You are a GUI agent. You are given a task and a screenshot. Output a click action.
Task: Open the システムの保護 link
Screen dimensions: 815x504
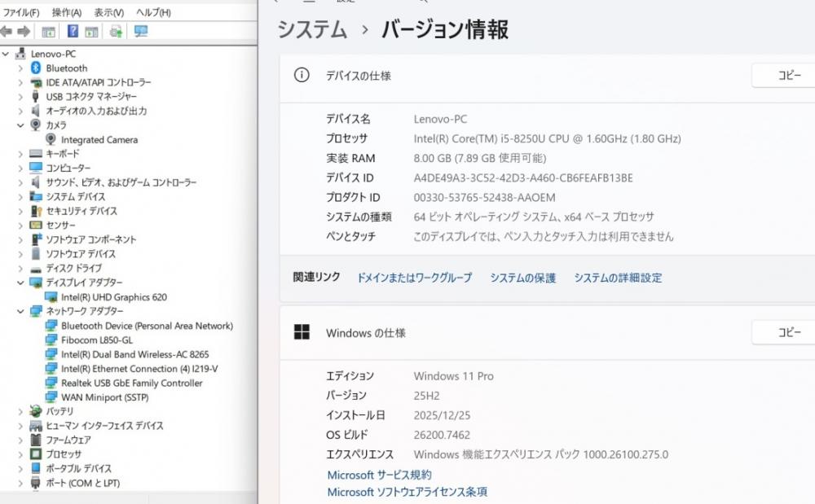click(522, 278)
